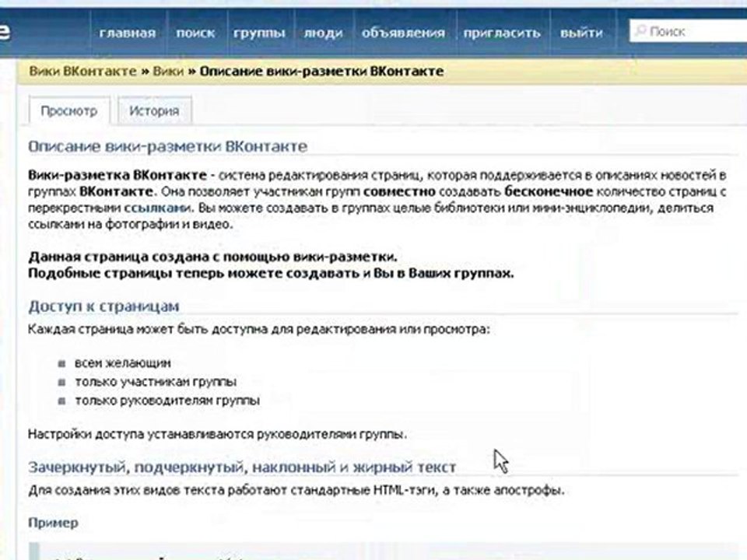Click the magnifier icon in search box
The height and width of the screenshot is (560, 747).
[x=640, y=31]
